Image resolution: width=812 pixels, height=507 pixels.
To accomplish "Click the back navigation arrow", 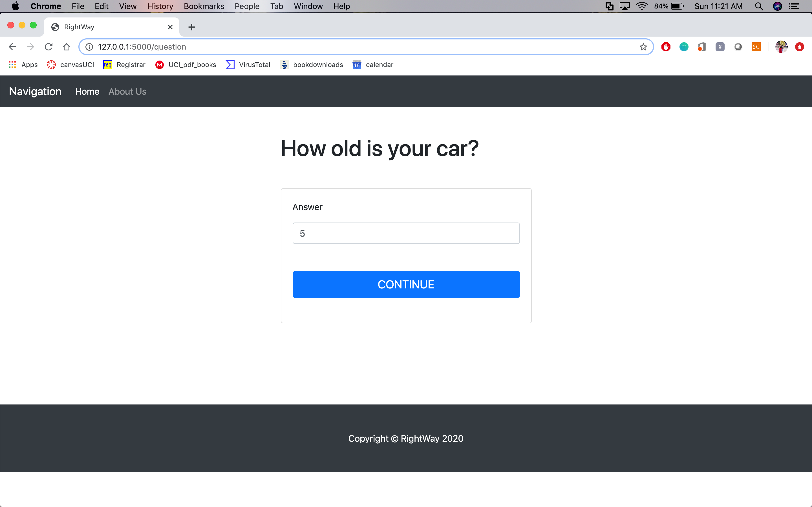I will (x=12, y=46).
